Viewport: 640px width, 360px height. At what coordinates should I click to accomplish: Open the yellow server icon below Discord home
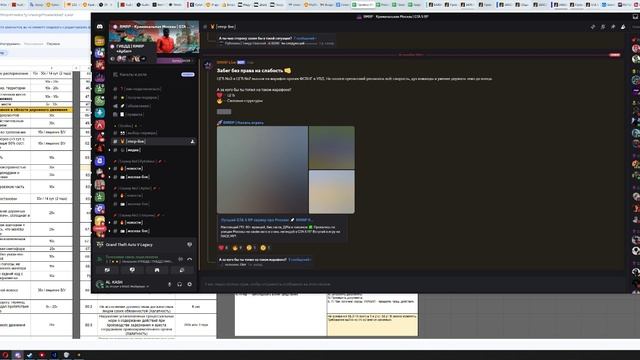[x=100, y=41]
